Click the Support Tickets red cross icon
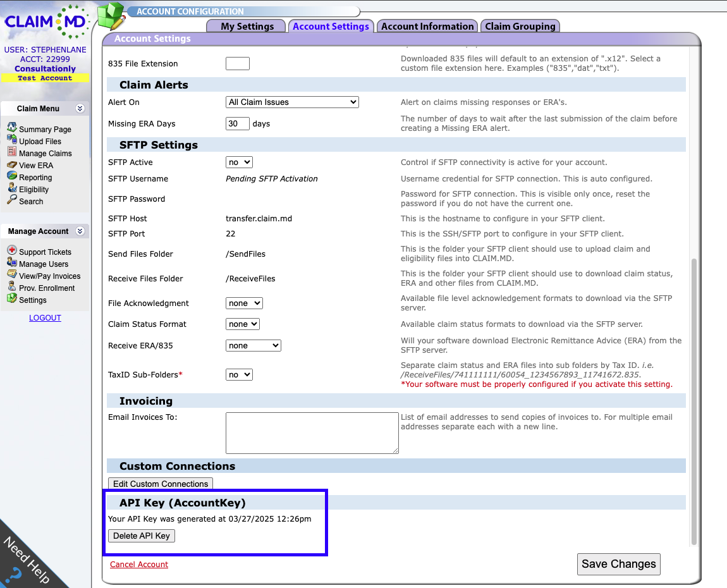The height and width of the screenshot is (588, 727). 12,251
